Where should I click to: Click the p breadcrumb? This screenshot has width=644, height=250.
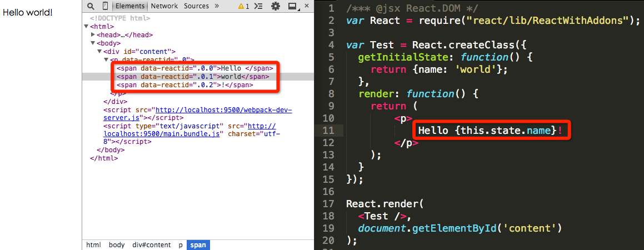[180, 245]
